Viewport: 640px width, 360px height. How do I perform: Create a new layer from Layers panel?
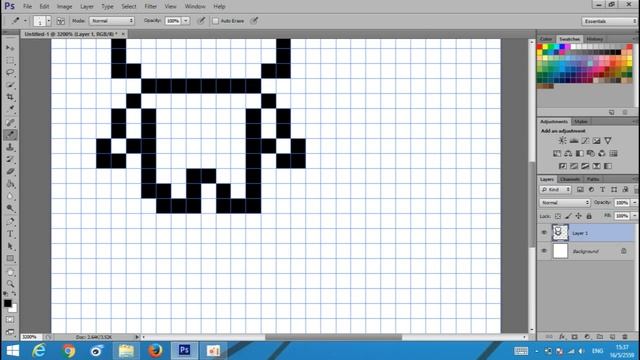click(x=612, y=337)
